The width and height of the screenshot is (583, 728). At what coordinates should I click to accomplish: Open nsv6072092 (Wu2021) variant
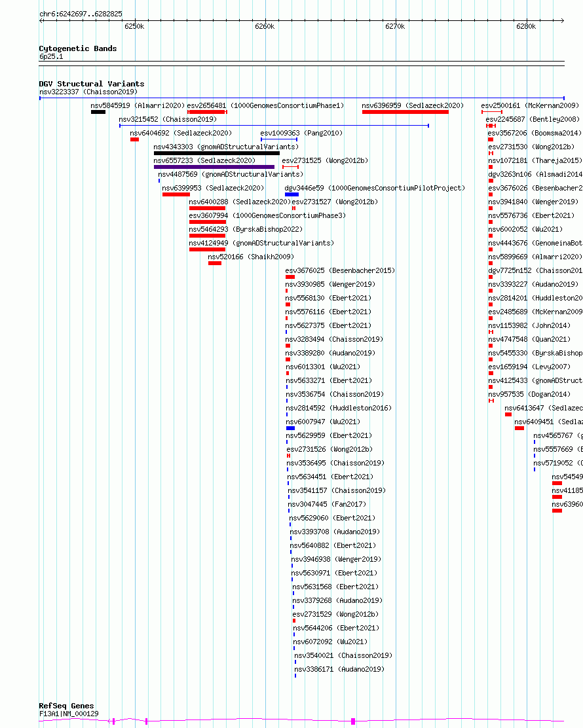pyautogui.click(x=330, y=642)
